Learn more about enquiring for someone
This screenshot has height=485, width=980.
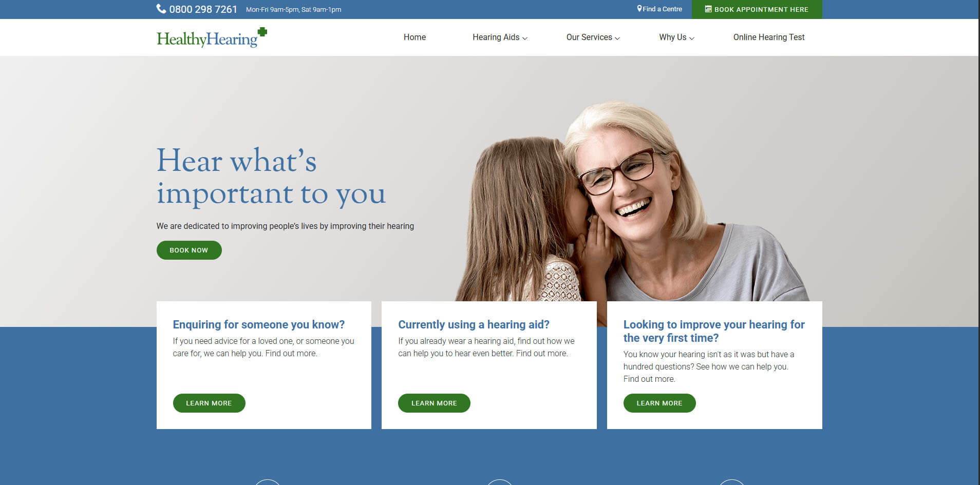tap(209, 403)
